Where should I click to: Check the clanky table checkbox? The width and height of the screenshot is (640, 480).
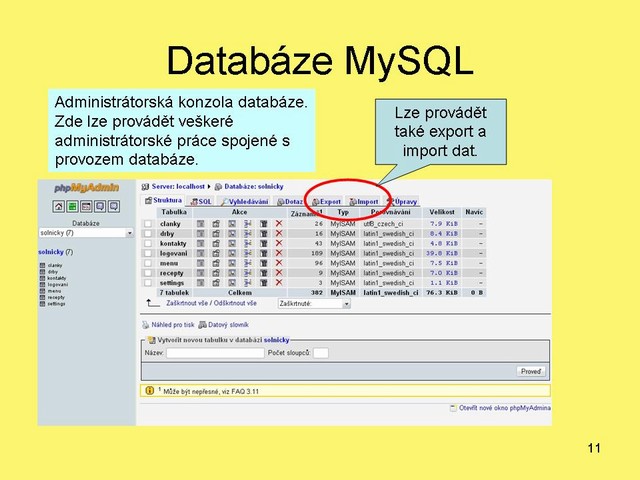(148, 224)
